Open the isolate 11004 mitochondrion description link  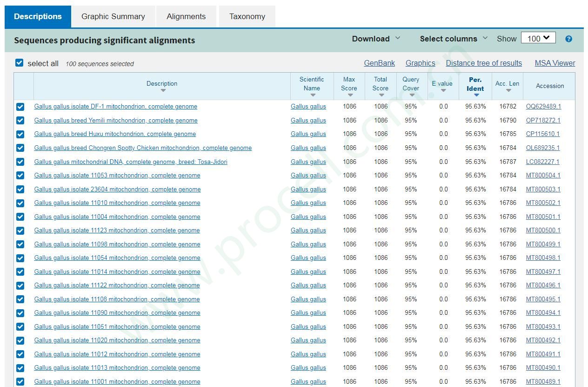point(117,217)
